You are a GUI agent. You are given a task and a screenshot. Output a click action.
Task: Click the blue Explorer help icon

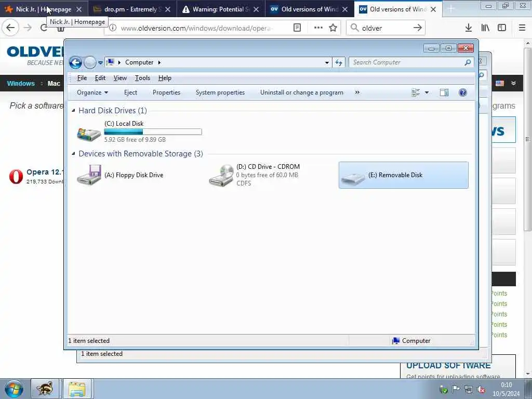click(462, 92)
